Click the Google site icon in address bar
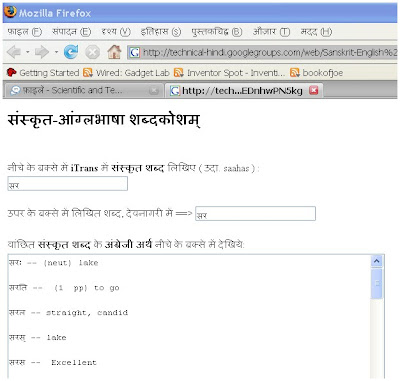 135,52
